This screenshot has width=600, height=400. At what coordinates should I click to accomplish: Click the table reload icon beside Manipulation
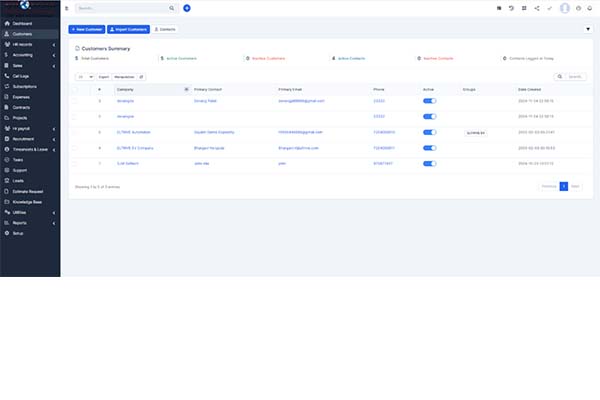[x=141, y=77]
